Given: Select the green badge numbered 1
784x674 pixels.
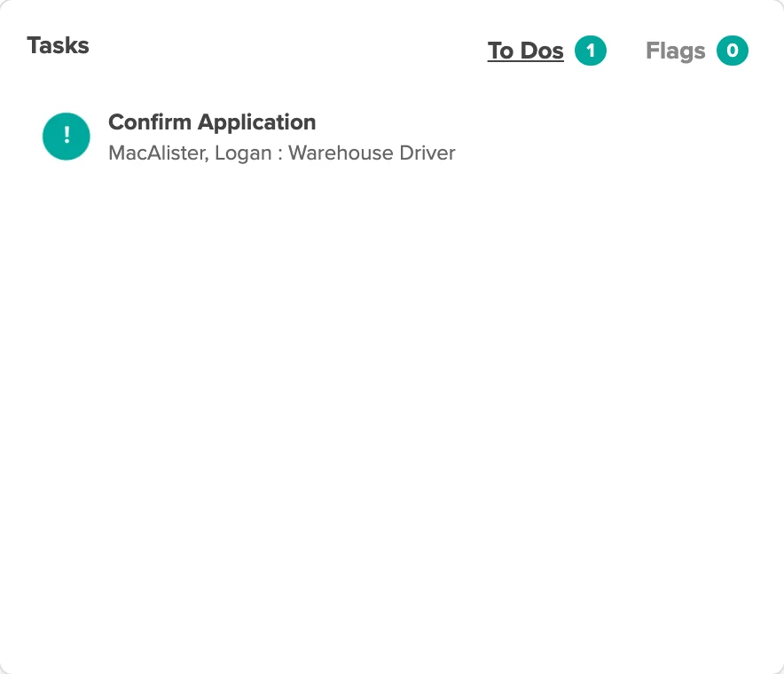Looking at the screenshot, I should 591,51.
